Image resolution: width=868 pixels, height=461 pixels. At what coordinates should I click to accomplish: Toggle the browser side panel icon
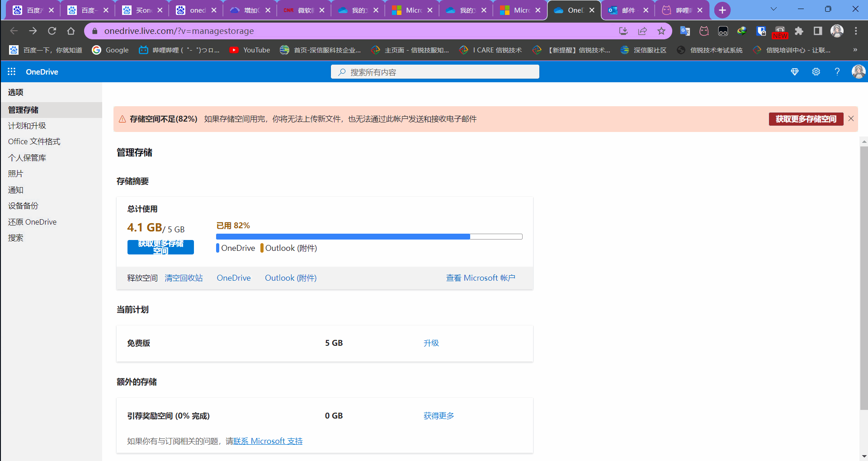click(x=818, y=31)
